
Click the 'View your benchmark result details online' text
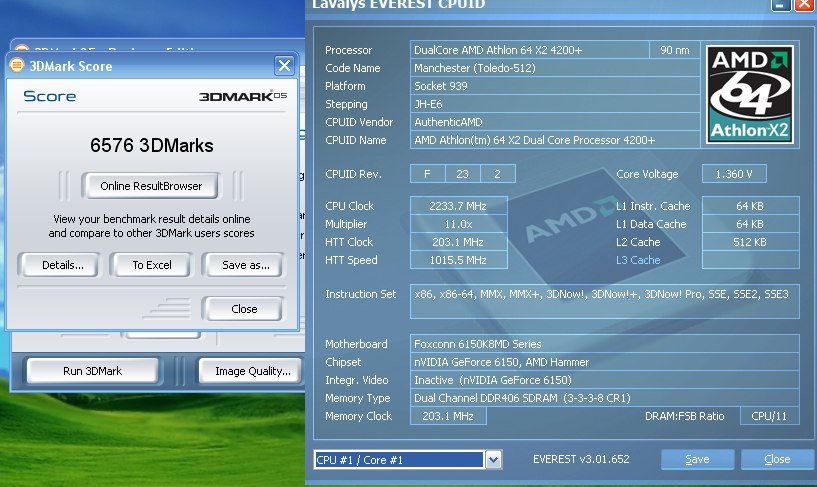pos(152,219)
